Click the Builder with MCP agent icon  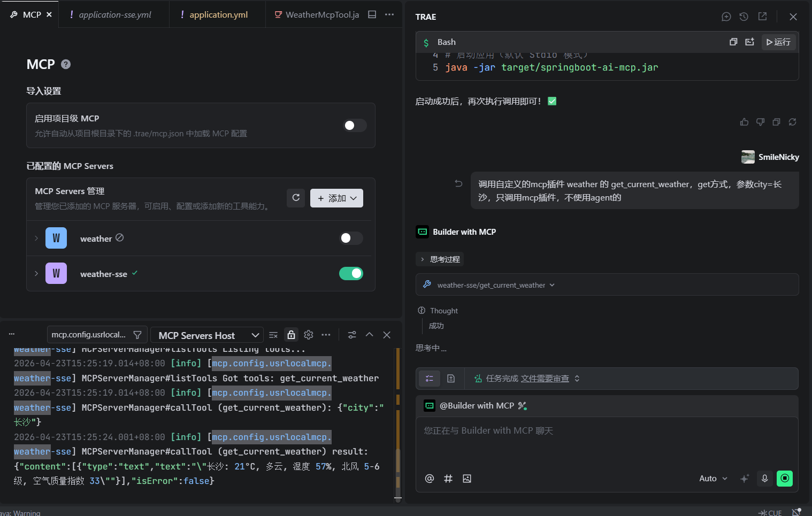[423, 232]
